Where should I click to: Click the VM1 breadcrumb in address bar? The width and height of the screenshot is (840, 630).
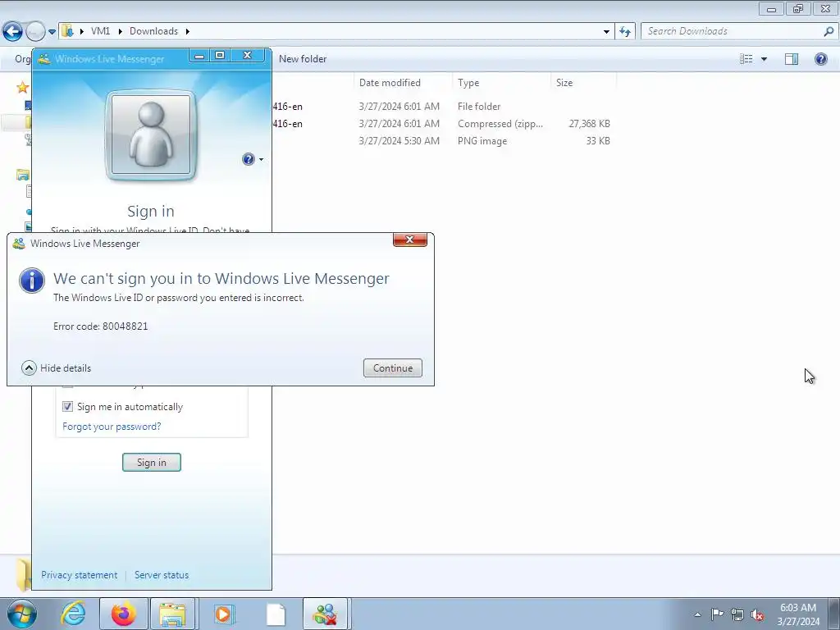pos(100,31)
